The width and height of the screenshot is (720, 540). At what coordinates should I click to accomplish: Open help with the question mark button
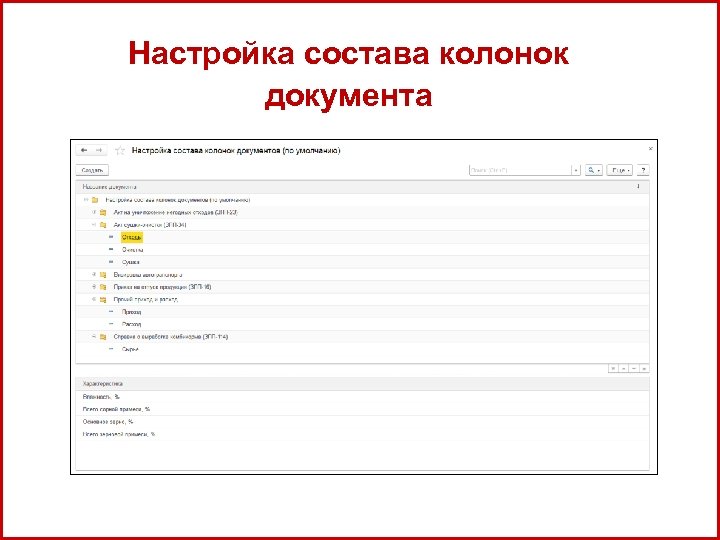click(643, 170)
